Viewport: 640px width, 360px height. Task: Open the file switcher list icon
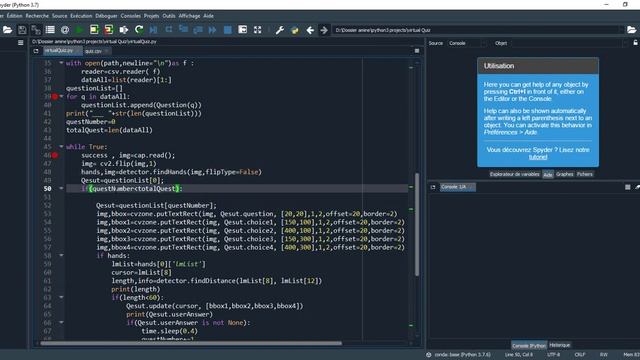50,30
